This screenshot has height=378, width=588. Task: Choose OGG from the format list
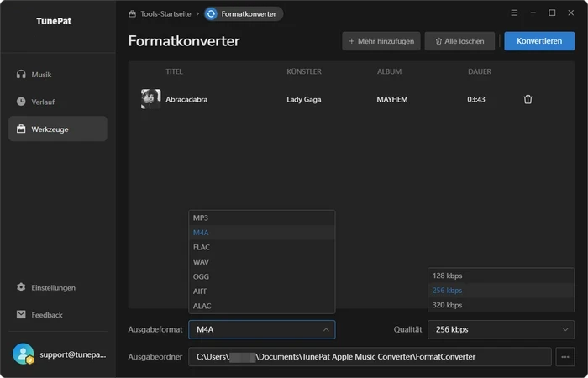coord(262,276)
